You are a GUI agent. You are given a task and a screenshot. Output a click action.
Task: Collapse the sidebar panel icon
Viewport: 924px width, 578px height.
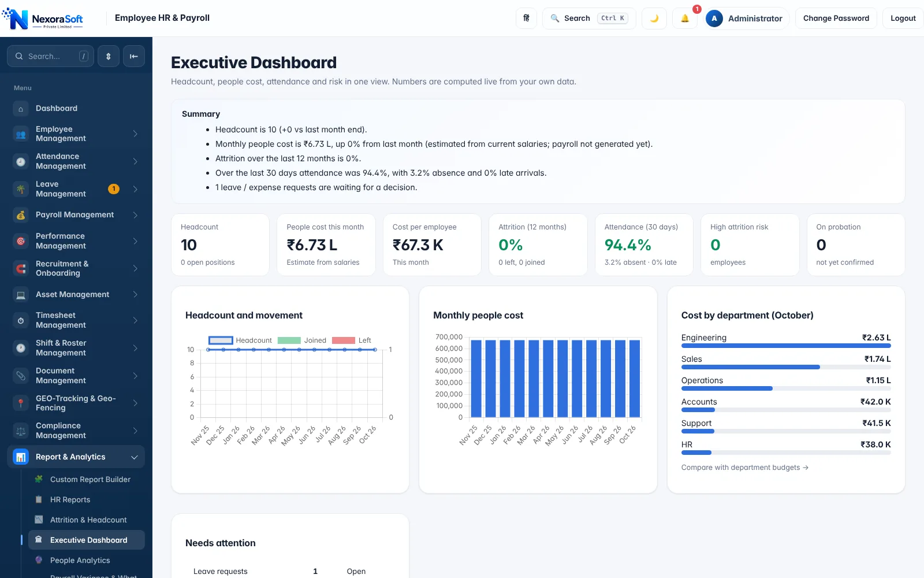pyautogui.click(x=134, y=56)
